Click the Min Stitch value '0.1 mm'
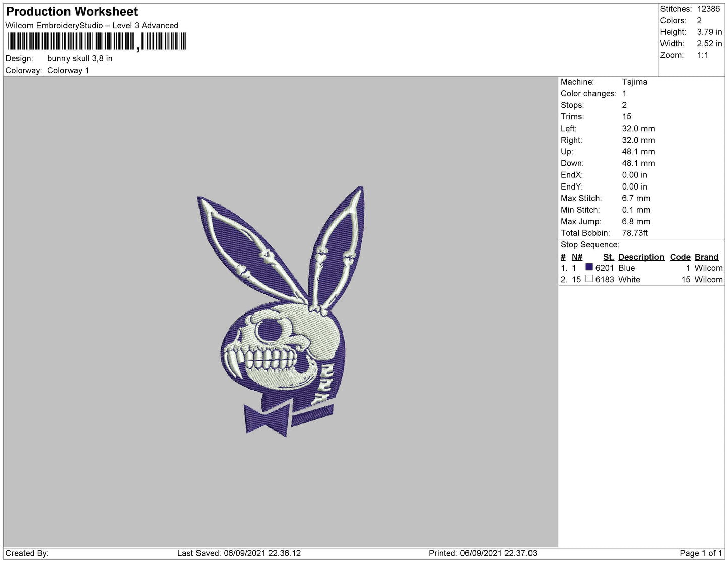The image size is (728, 563). point(636,210)
